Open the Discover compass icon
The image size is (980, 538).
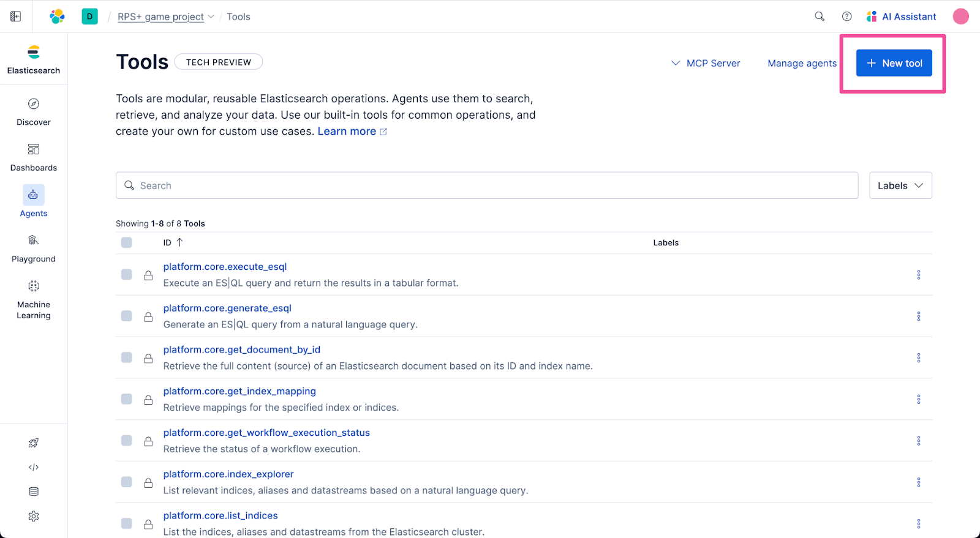[34, 104]
